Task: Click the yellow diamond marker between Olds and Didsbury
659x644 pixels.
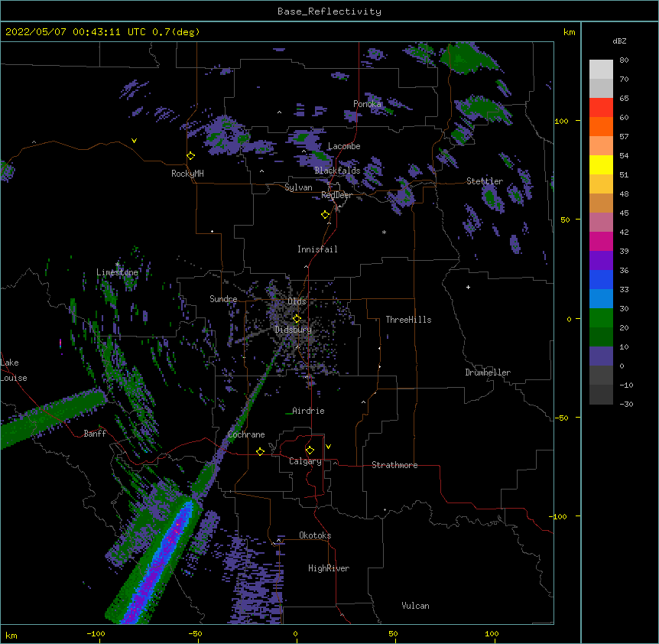Action: point(297,318)
